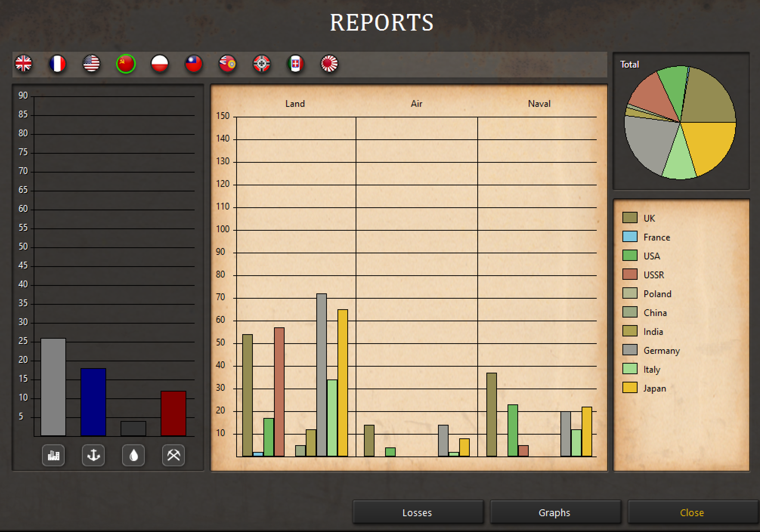This screenshot has width=760, height=532.
Task: Click the India legend color swatch
Action: (x=630, y=331)
